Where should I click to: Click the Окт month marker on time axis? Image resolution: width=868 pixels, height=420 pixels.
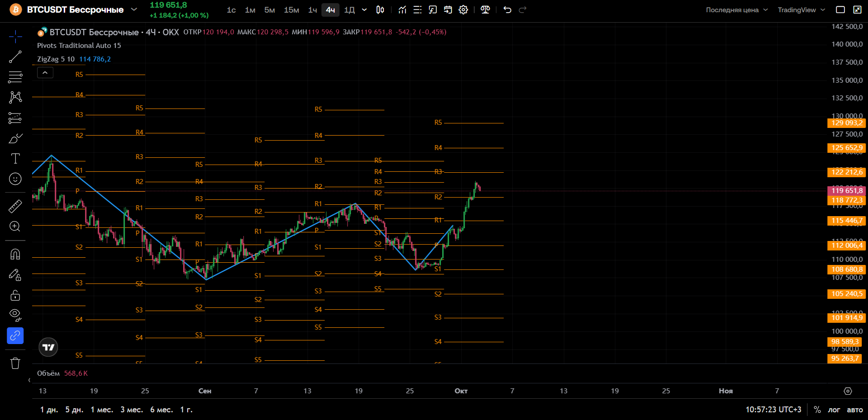[461, 391]
